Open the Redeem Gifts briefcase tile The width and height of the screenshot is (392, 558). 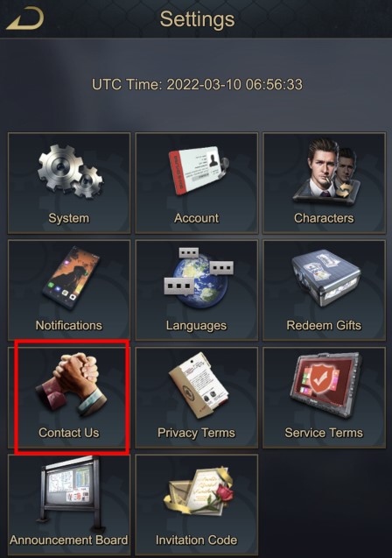click(324, 290)
